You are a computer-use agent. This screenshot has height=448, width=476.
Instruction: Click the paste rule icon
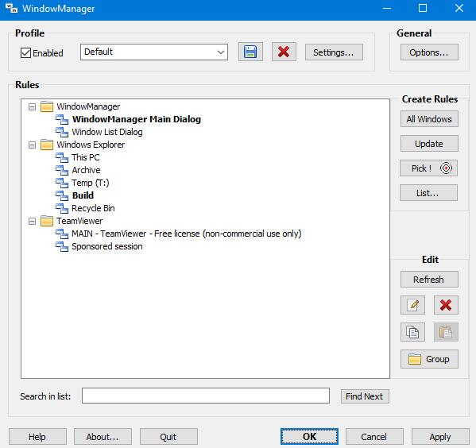(446, 332)
